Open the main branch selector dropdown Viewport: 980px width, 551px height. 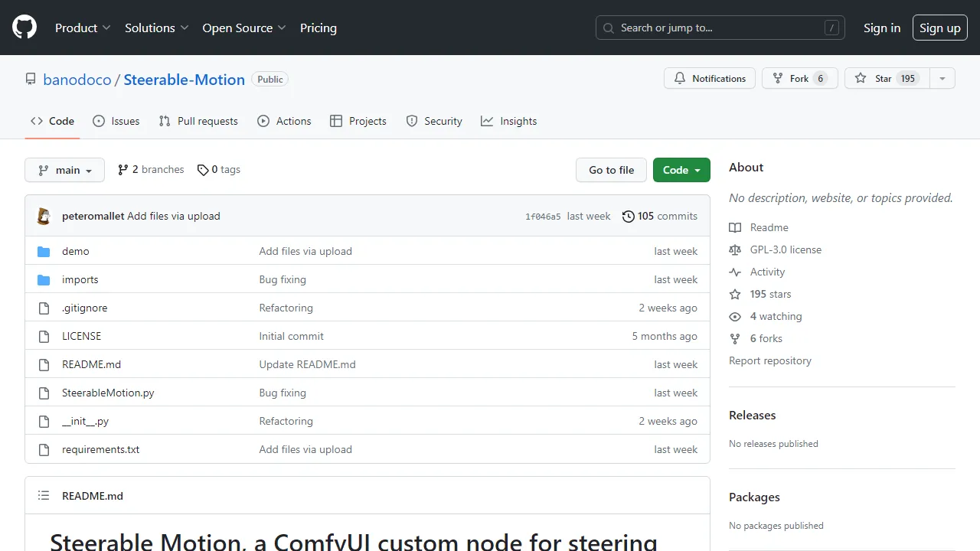coord(64,170)
